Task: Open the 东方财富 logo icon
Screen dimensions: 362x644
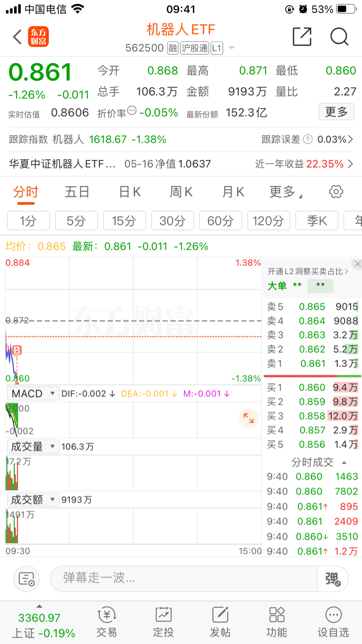Action: tap(39, 37)
